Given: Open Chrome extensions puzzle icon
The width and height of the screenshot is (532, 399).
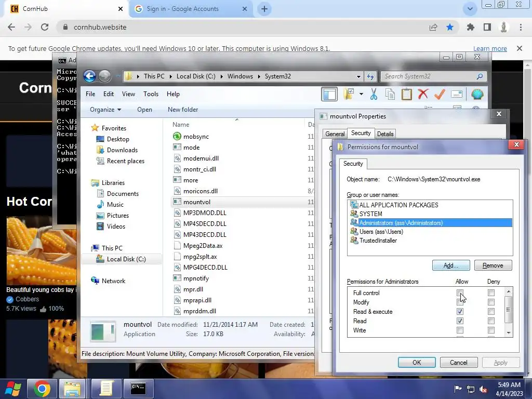Looking at the screenshot, I should coord(470,27).
